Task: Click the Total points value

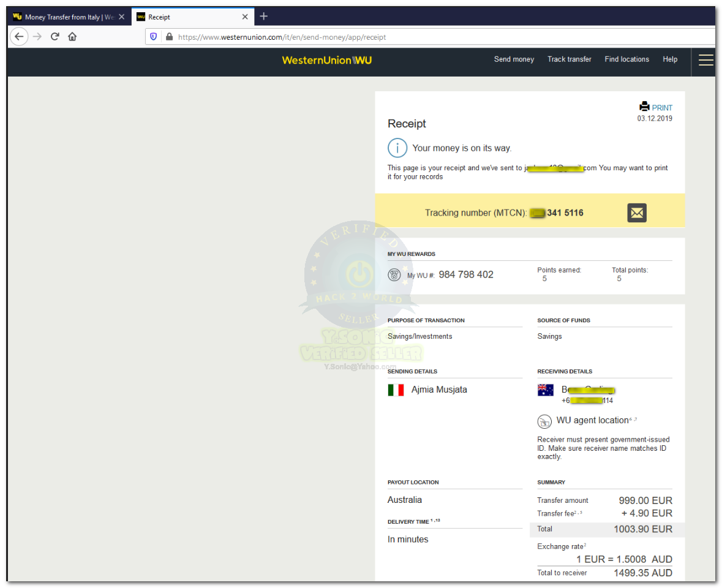Action: (x=619, y=279)
